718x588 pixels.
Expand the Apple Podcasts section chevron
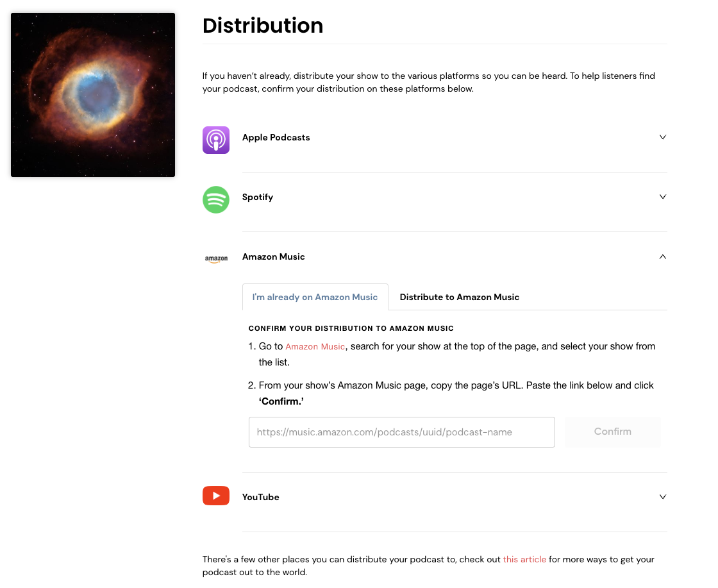(x=662, y=137)
